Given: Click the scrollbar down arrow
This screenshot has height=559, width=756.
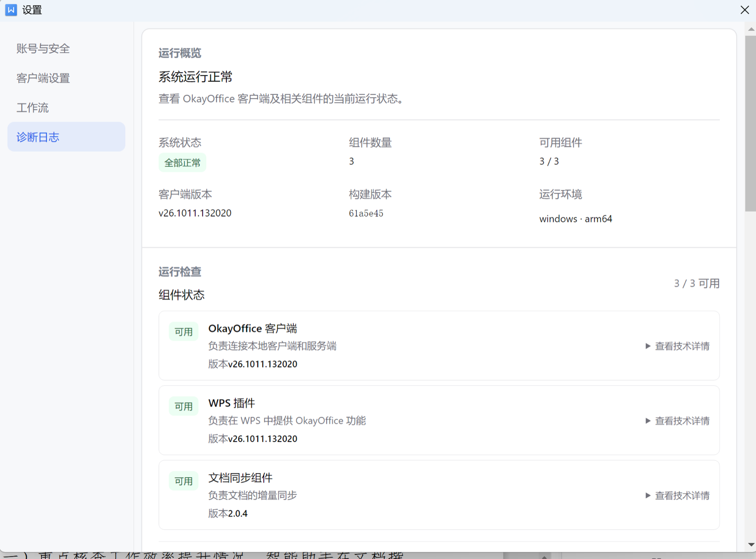Looking at the screenshot, I should coord(751,545).
